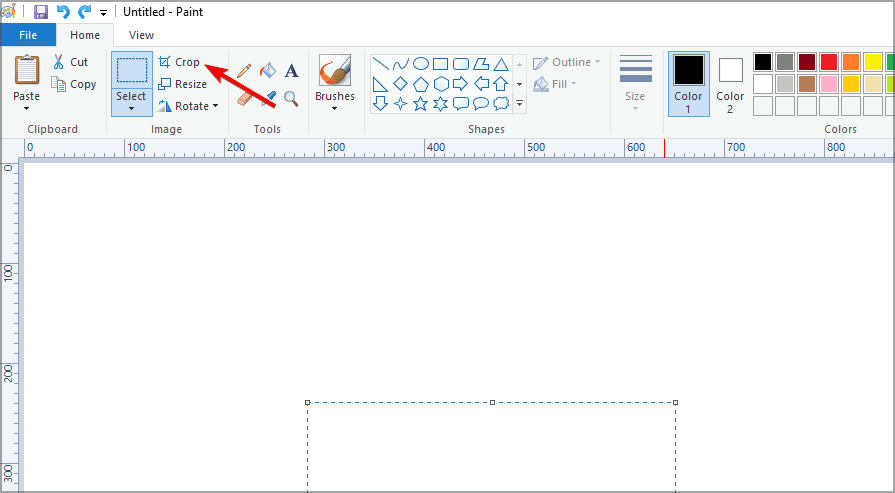
Task: Click the Crop button
Action: coord(180,62)
